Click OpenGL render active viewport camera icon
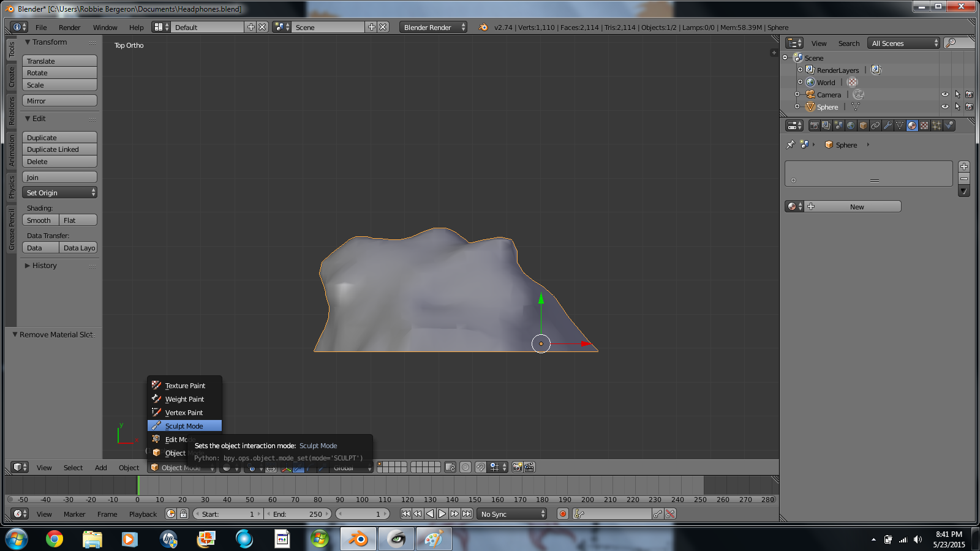This screenshot has width=980, height=551. 517,467
